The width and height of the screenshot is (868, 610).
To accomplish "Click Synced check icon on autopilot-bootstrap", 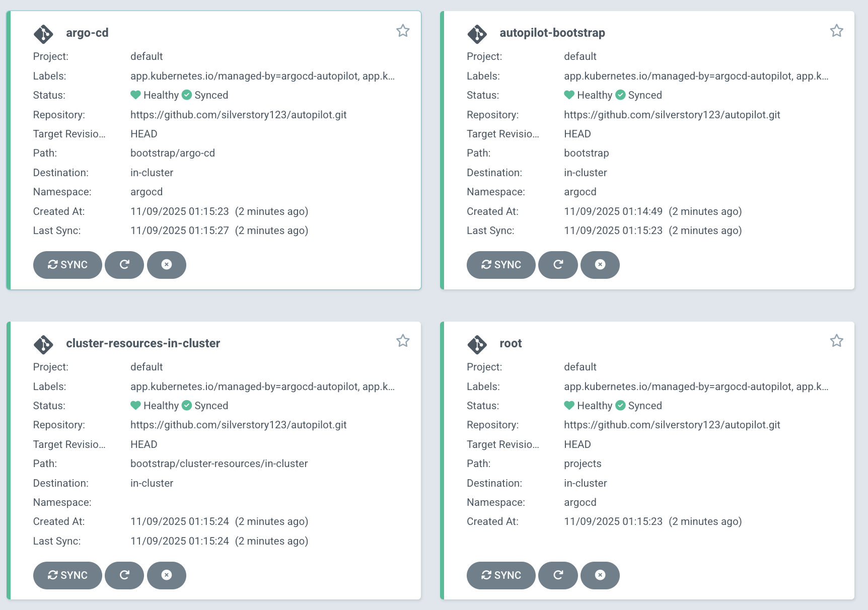I will pyautogui.click(x=620, y=95).
